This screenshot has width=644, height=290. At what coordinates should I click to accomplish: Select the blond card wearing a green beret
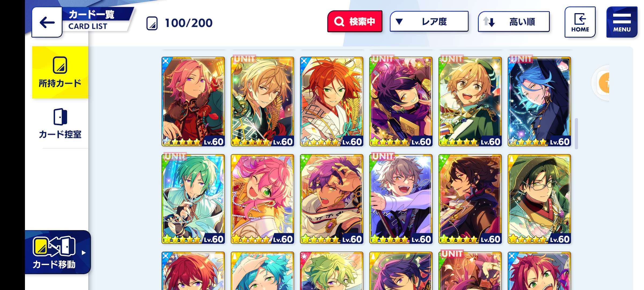470,102
